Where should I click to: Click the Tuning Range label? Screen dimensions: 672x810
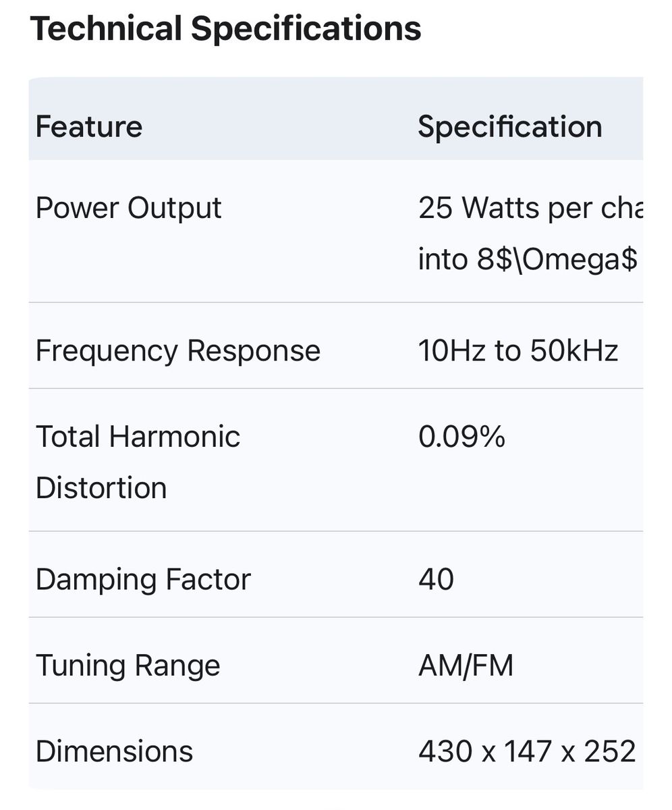click(128, 666)
